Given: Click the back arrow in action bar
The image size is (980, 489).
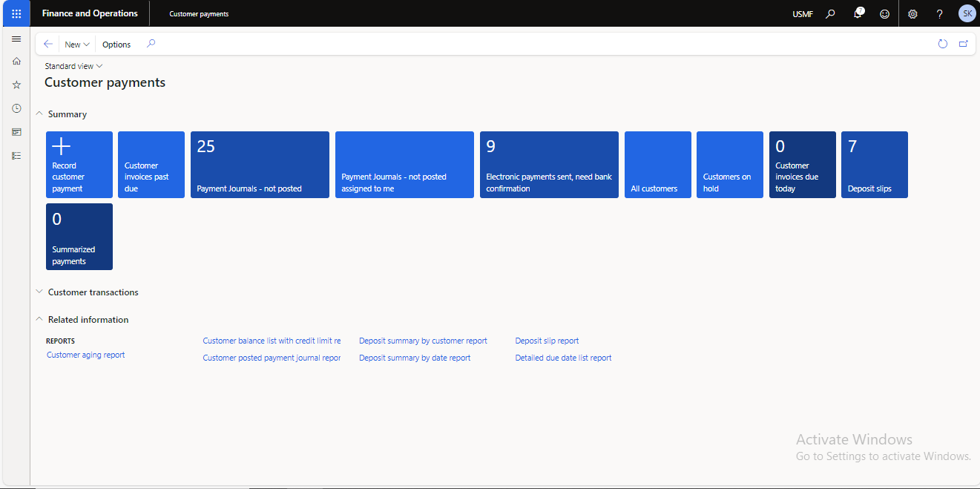Looking at the screenshot, I should [x=48, y=44].
